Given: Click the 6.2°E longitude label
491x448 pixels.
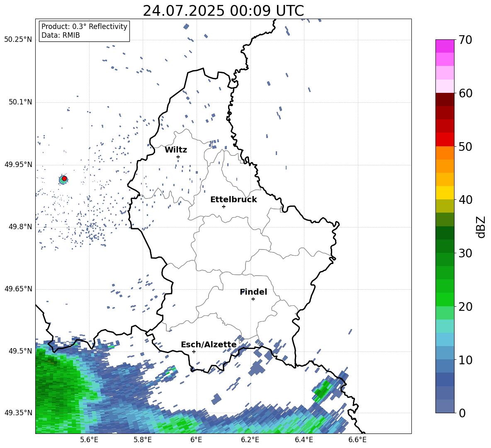Looking at the screenshot, I should point(250,440).
